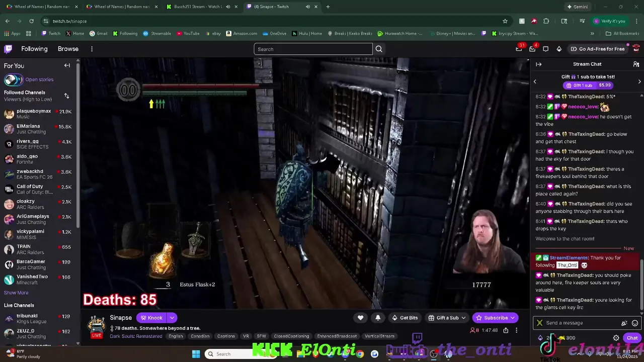Reload the page in Chrome
Viewport: 644px width, 362px height.
pyautogui.click(x=31, y=21)
